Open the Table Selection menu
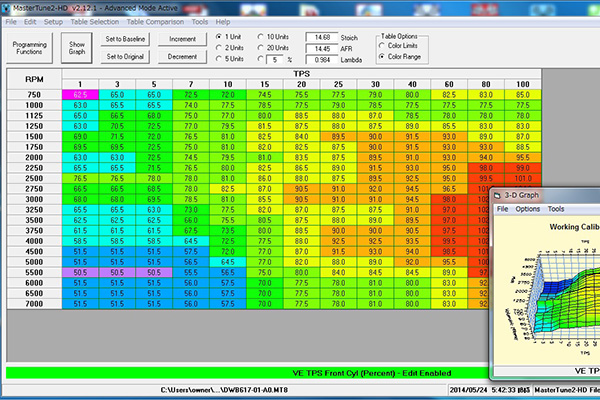The image size is (600, 400). click(x=95, y=20)
